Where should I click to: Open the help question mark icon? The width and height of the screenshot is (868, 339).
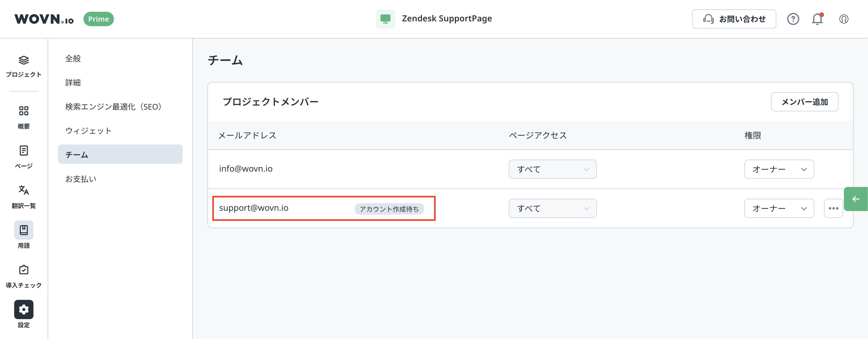click(x=793, y=19)
